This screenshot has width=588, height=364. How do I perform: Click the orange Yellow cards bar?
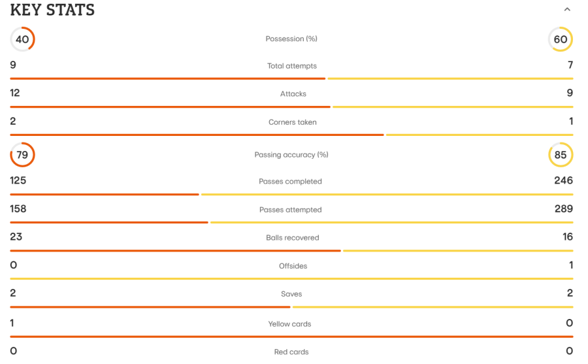click(x=291, y=337)
